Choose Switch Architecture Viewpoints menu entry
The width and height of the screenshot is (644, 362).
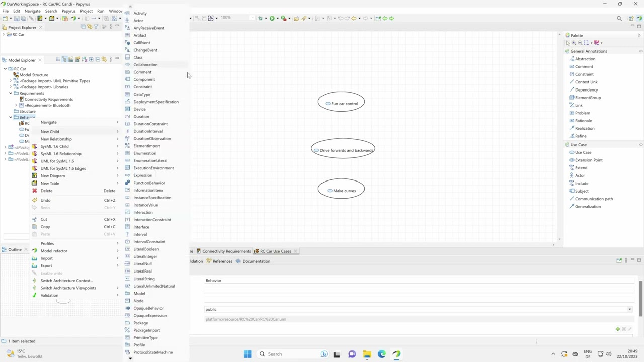click(x=76, y=288)
